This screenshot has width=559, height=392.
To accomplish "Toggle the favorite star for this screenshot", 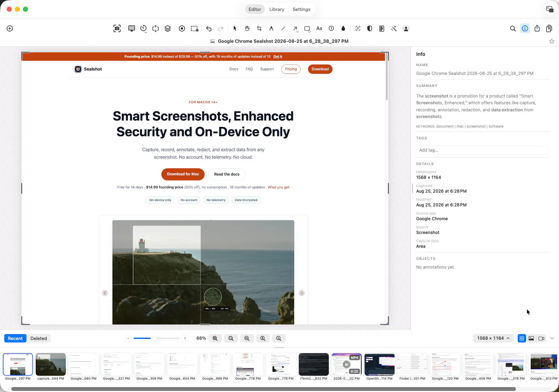I will [x=552, y=41].
